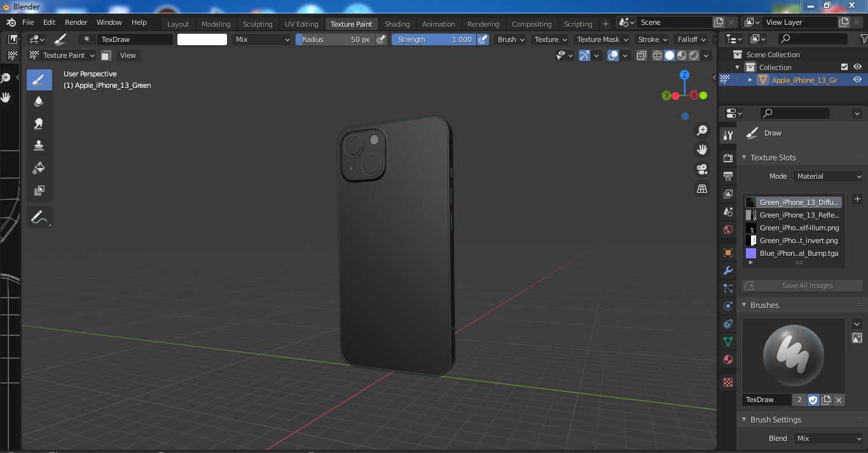This screenshot has width=868, height=453.
Task: Open the Object properties tab
Action: click(728, 253)
